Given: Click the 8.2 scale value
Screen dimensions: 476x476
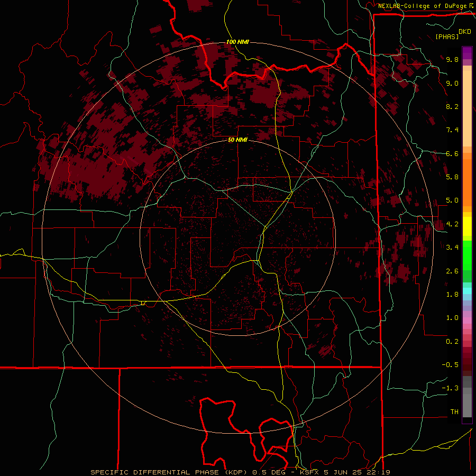Looking at the screenshot, I should (452, 106).
